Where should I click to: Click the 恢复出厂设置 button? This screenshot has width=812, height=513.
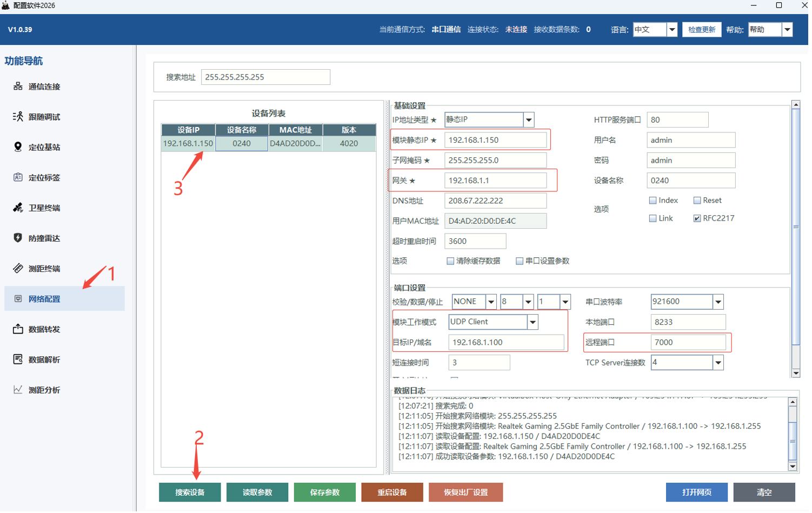[466, 492]
